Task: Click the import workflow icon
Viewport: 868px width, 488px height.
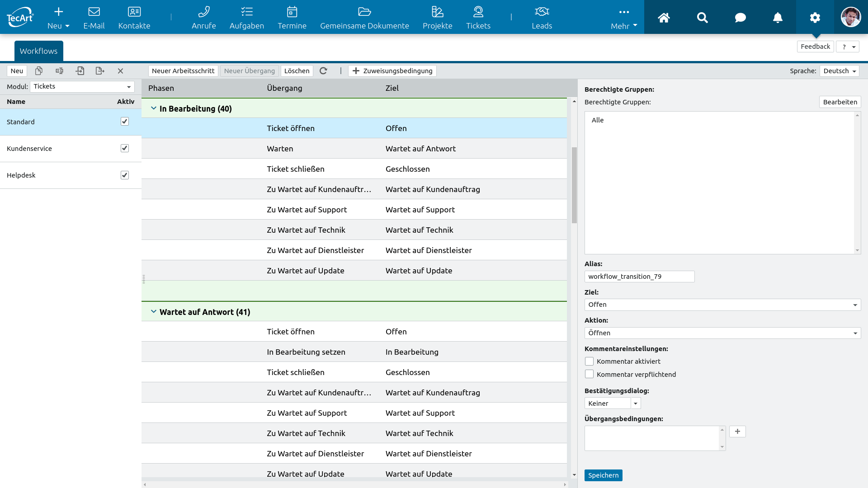Action: tap(80, 71)
